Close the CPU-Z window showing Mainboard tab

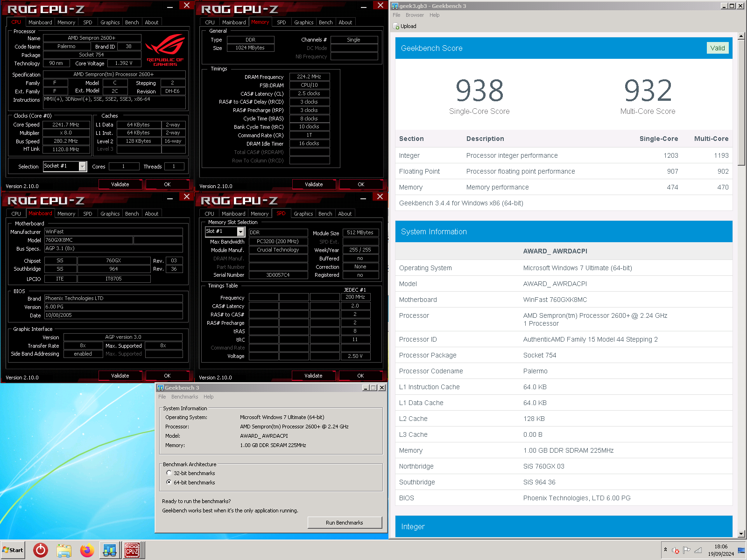tap(187, 196)
